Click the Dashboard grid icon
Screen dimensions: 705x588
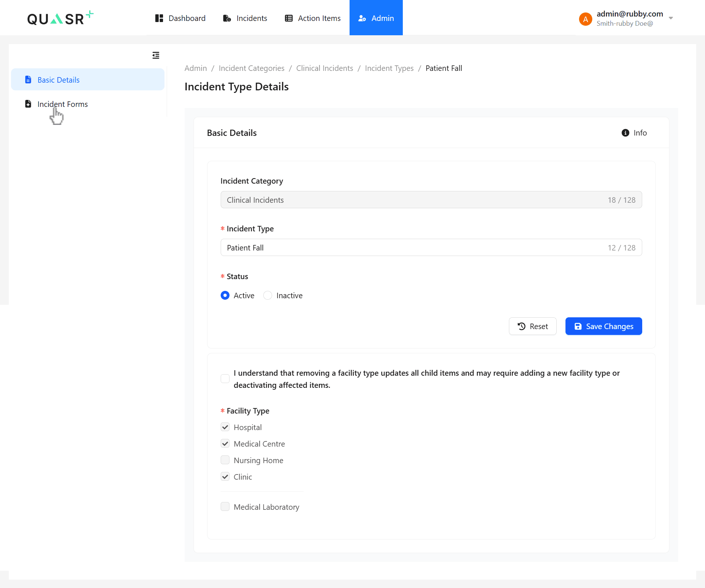coord(159,18)
